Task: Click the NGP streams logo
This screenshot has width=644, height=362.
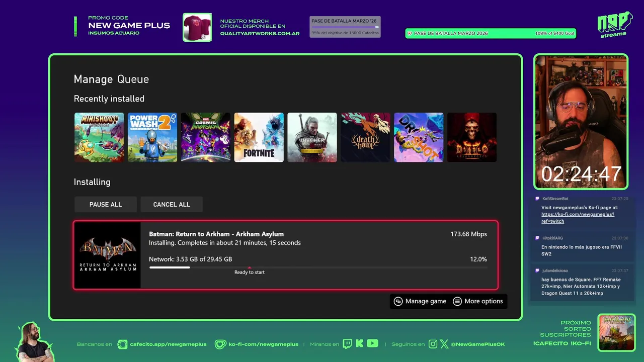Action: pyautogui.click(x=614, y=25)
